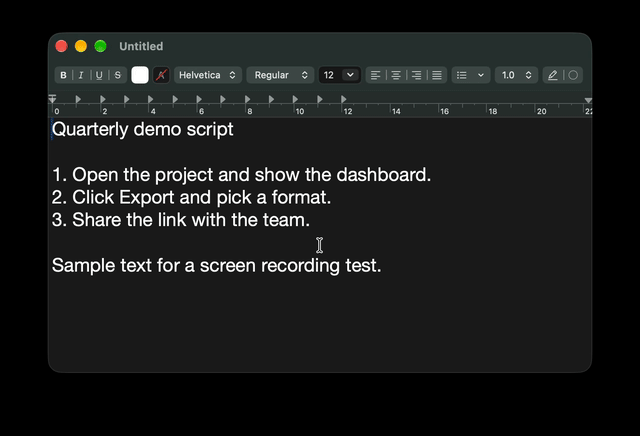Click the line "1. Open the project and show the dashboard."
Viewport: 640px width, 436px height.
point(241,175)
